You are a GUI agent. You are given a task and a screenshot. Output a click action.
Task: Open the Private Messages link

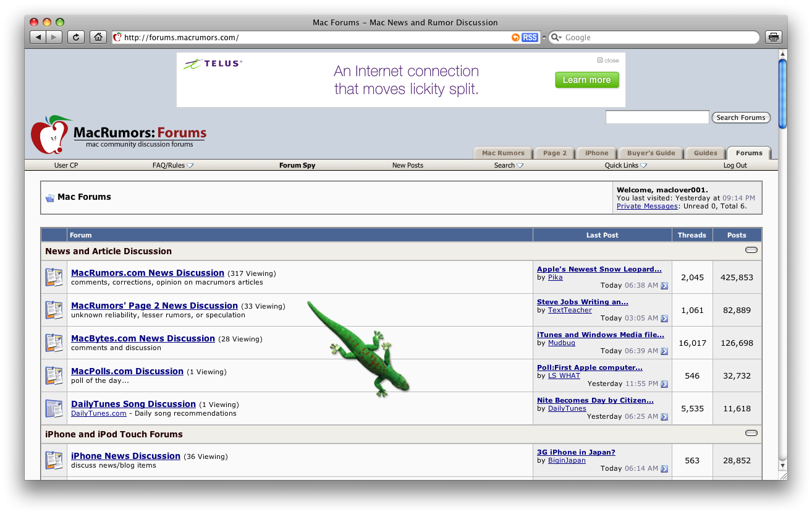coord(647,206)
